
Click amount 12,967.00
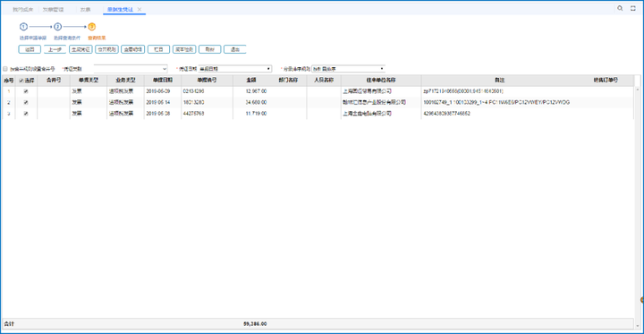257,91
